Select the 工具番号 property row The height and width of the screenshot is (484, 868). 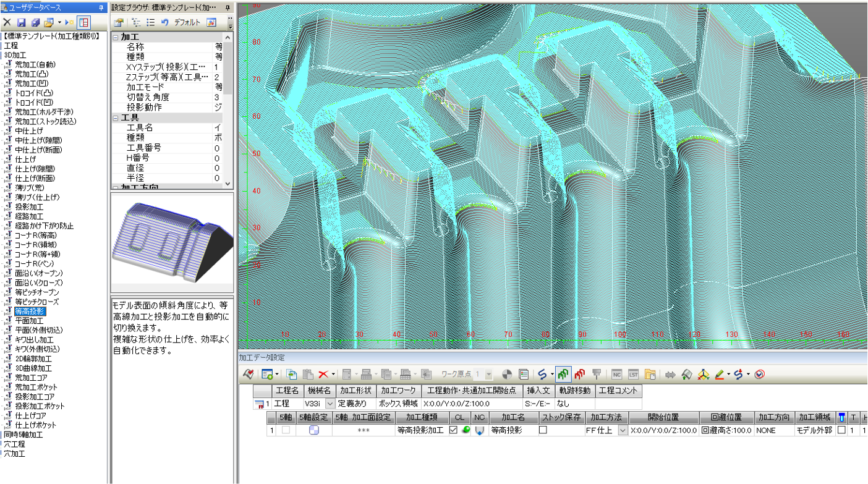click(167, 148)
